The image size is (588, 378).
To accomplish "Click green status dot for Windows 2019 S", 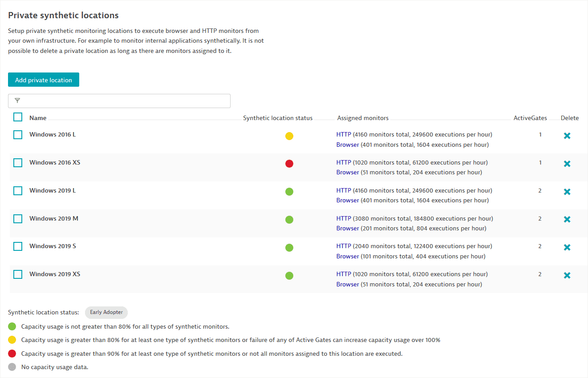I will point(289,248).
